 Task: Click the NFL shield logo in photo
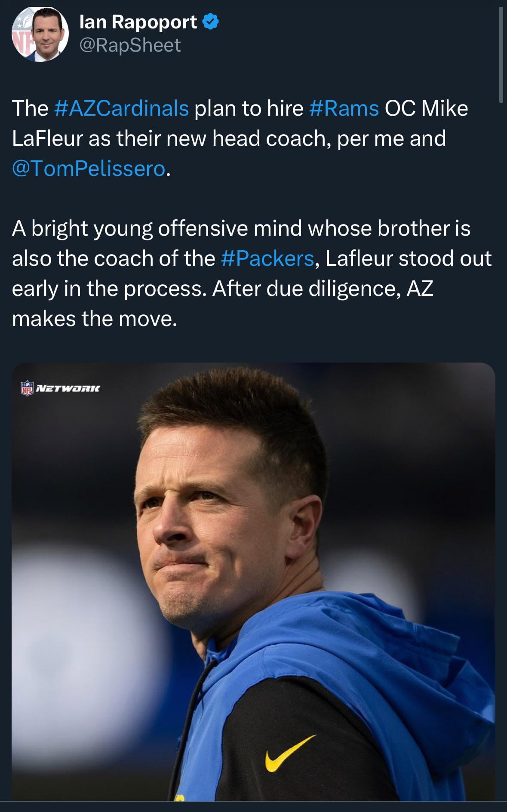coord(28,388)
